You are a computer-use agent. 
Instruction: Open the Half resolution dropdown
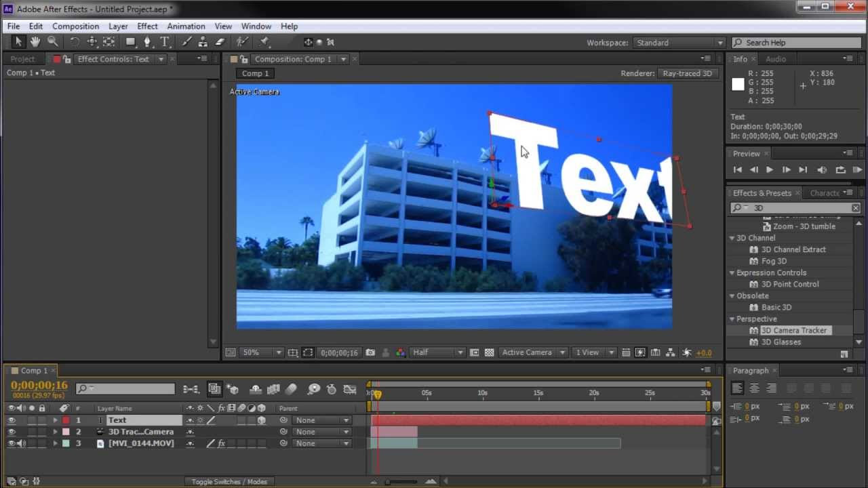(437, 352)
